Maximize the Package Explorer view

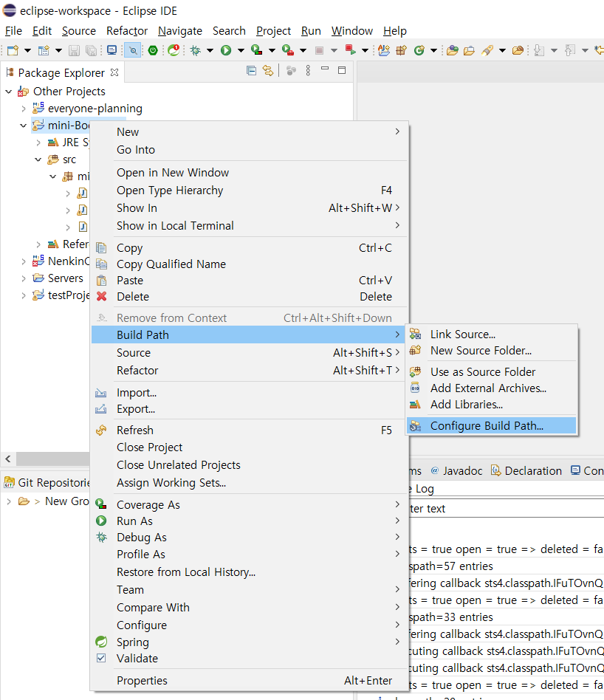point(342,70)
